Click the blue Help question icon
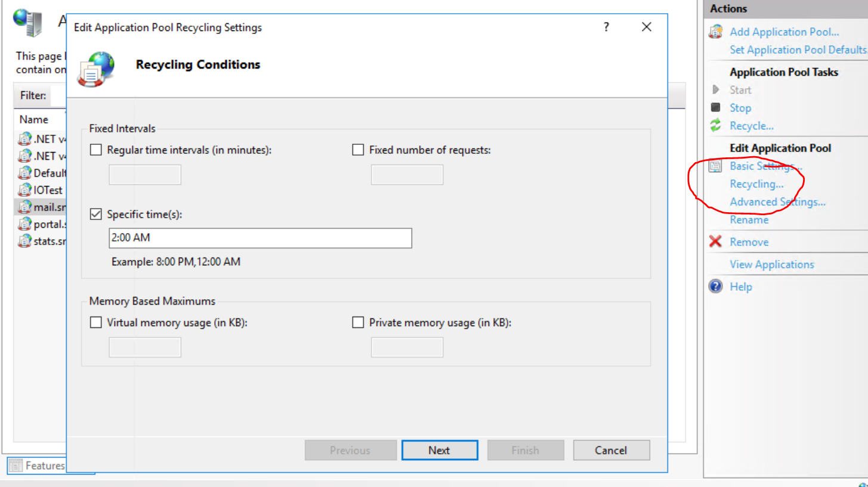Screen dimensions: 868x487 (715, 287)
